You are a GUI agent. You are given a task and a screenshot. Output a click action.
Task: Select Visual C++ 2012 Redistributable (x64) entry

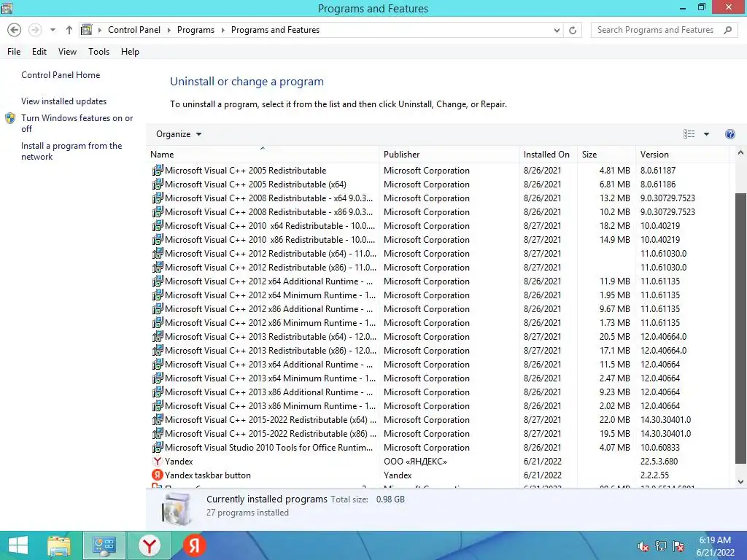point(438,253)
